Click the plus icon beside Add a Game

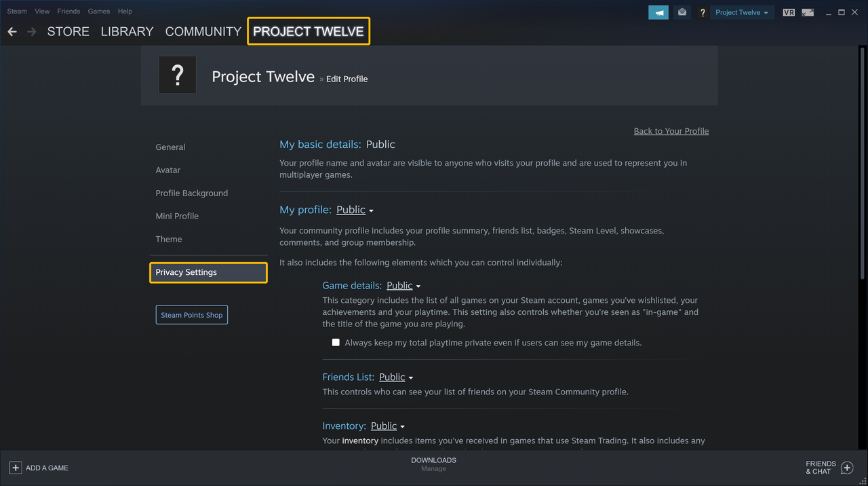16,468
